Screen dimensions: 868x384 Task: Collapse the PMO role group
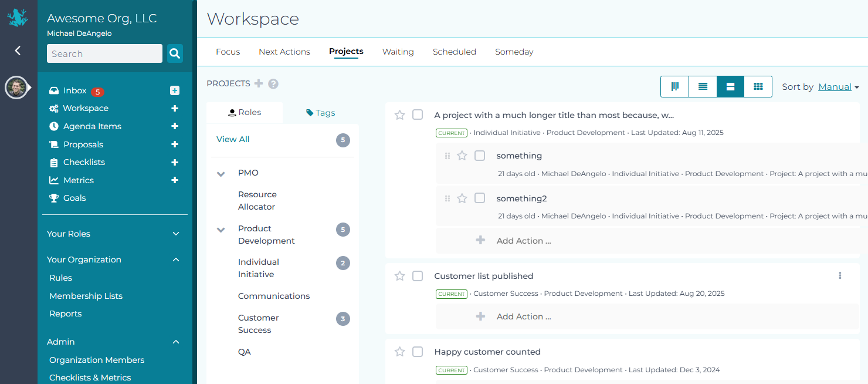click(x=221, y=173)
